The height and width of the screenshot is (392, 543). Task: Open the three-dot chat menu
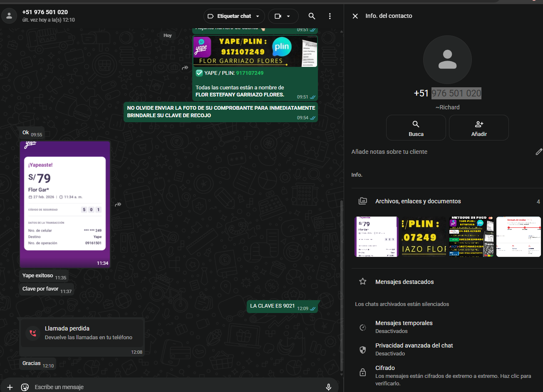[x=330, y=16]
